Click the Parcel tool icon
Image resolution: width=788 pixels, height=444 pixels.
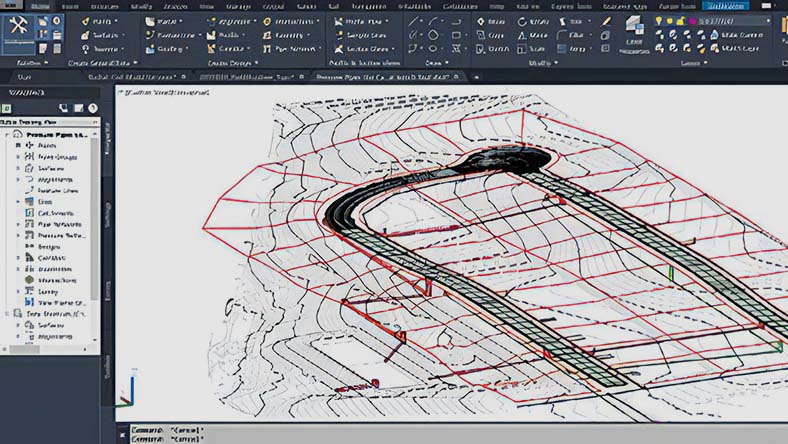pos(150,22)
